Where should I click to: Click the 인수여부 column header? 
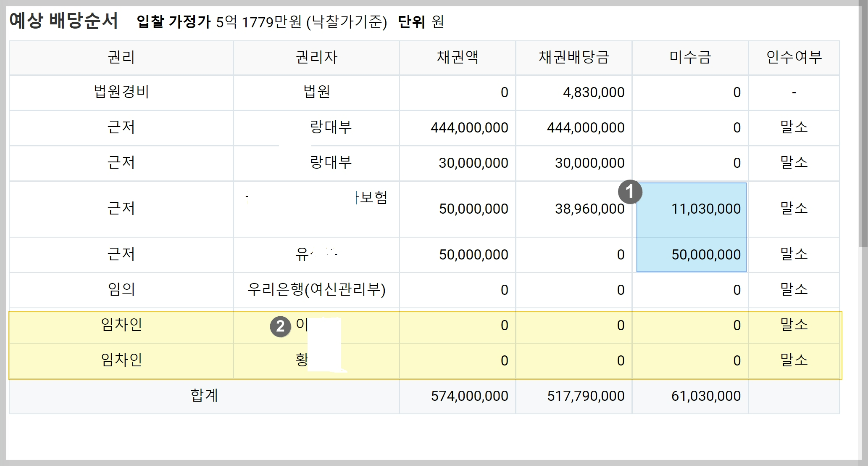tap(794, 57)
